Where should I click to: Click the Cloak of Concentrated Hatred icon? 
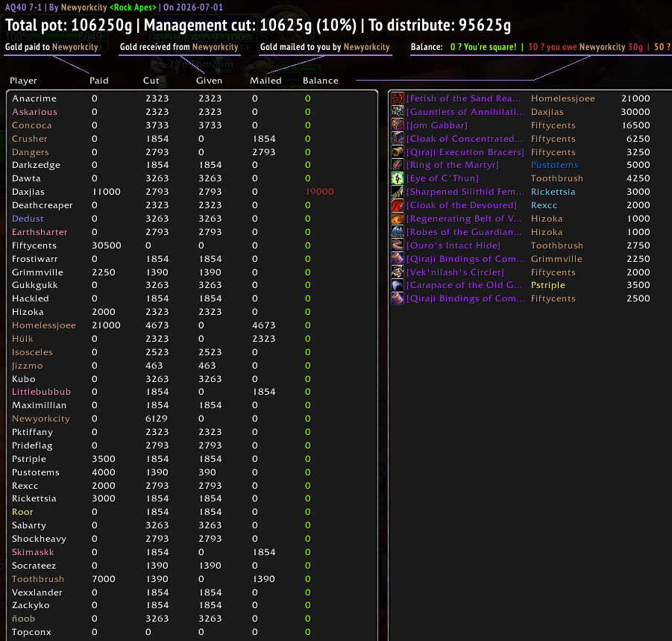pos(398,139)
